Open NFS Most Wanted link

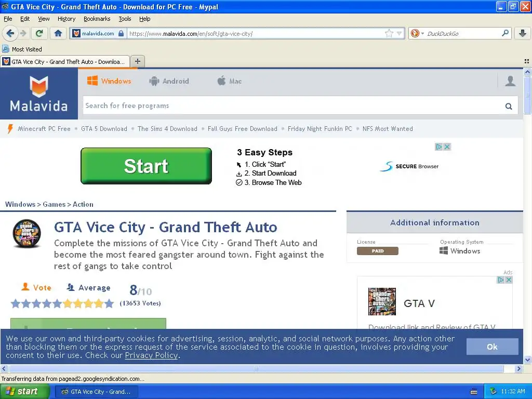pyautogui.click(x=388, y=129)
